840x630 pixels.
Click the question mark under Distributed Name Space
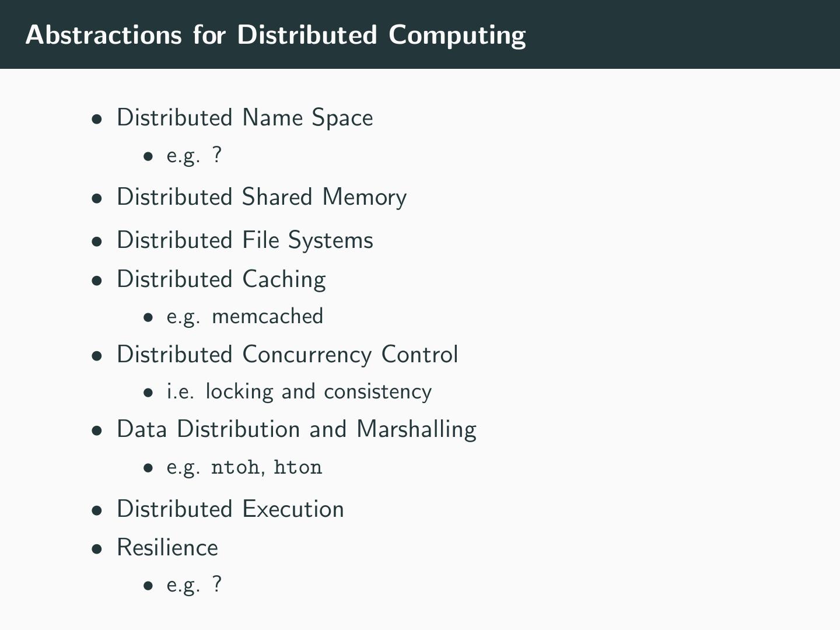217,155
